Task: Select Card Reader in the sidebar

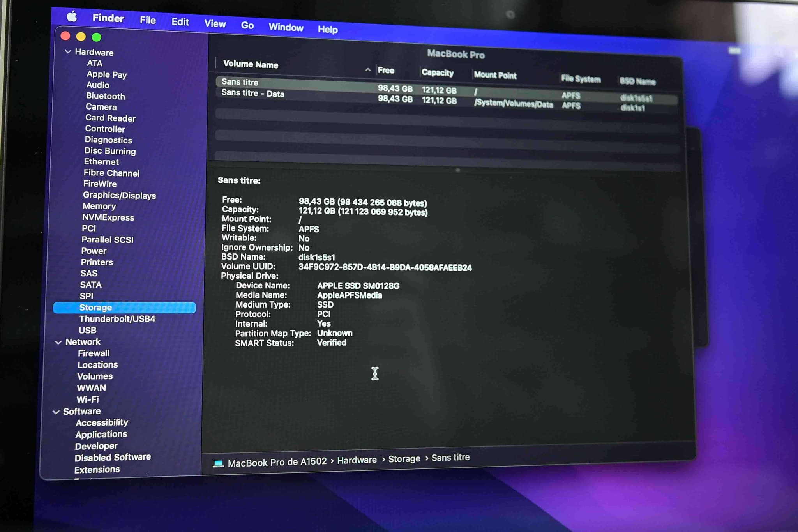Action: coord(111,118)
